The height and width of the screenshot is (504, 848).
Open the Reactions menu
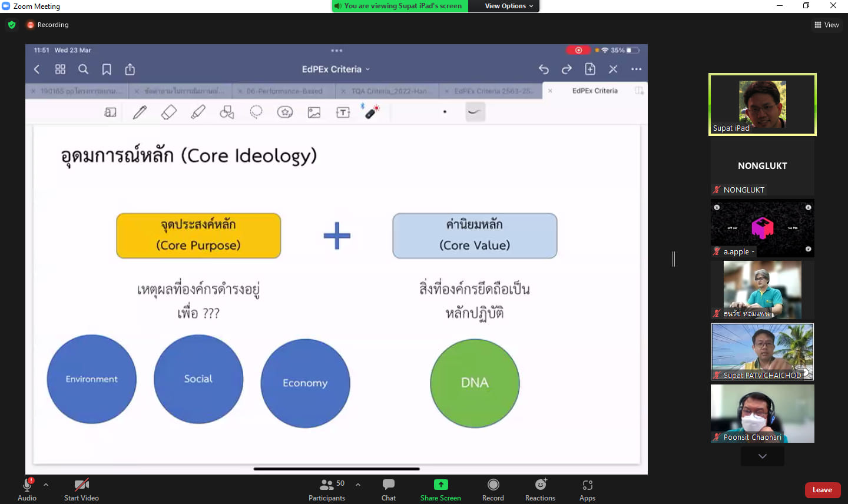[540, 490]
